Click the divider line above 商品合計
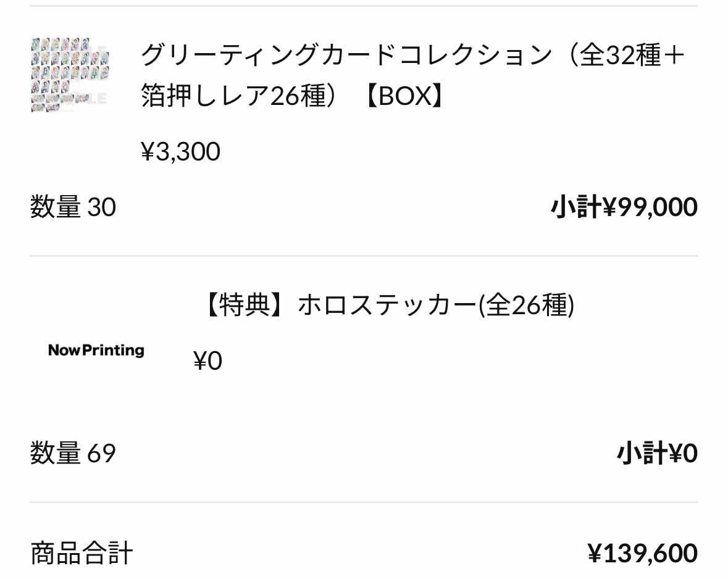Viewport: 728px width, 579px height. point(364,502)
